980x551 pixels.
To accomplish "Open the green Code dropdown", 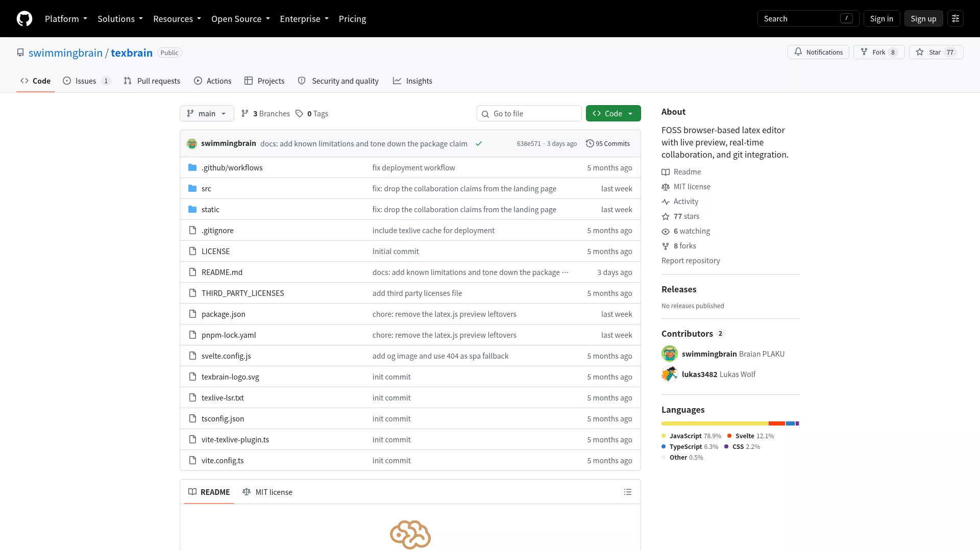I will coord(613,114).
